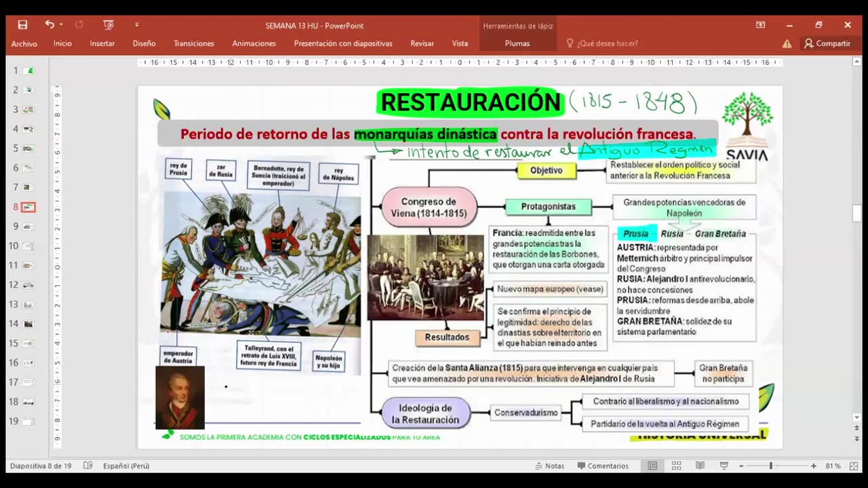Select slide 19 thumbnail

pos(28,422)
